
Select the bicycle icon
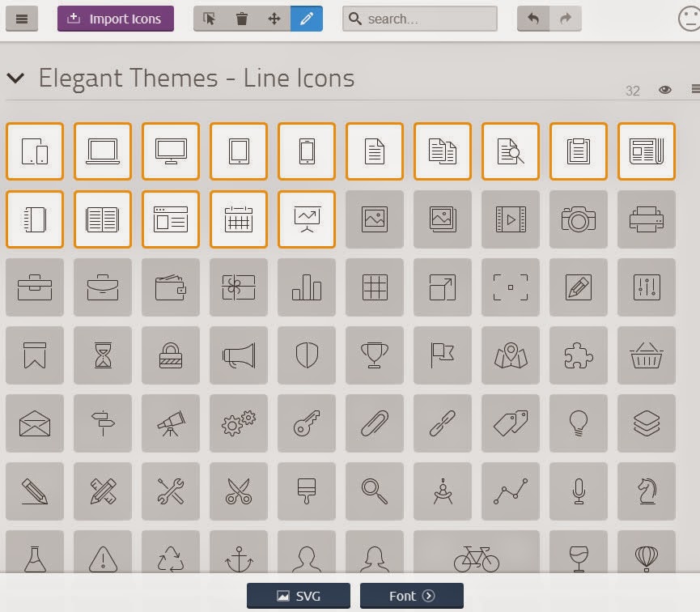click(476, 555)
